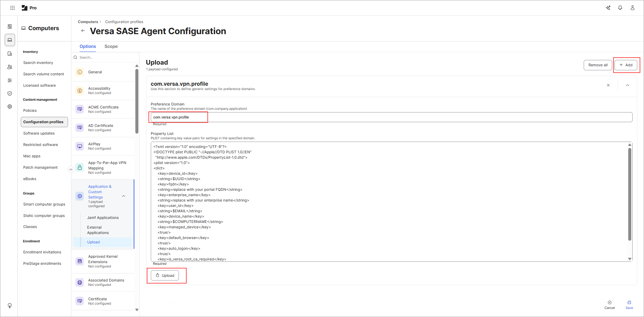
Task: Open the sliders icon in the left rail
Action: 10,80
